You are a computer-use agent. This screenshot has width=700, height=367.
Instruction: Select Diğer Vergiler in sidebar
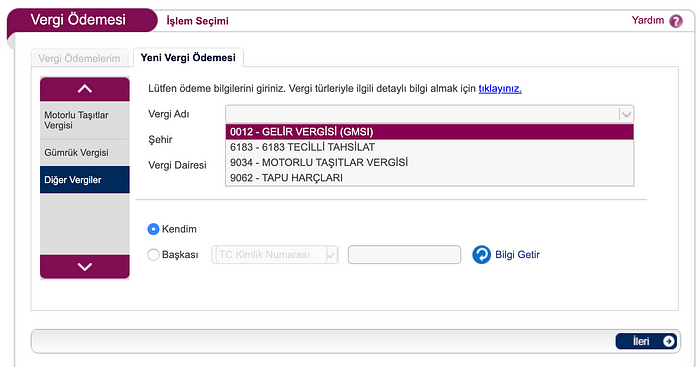pos(85,180)
